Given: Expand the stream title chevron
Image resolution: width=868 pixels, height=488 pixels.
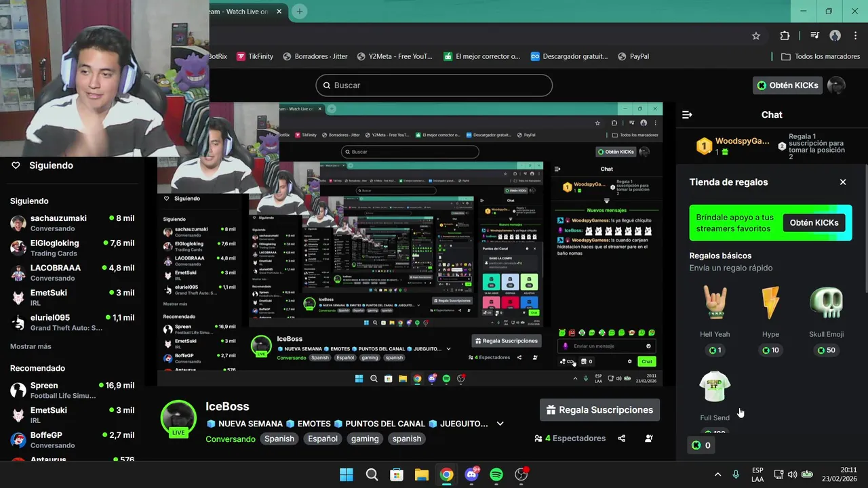Looking at the screenshot, I should [500, 424].
